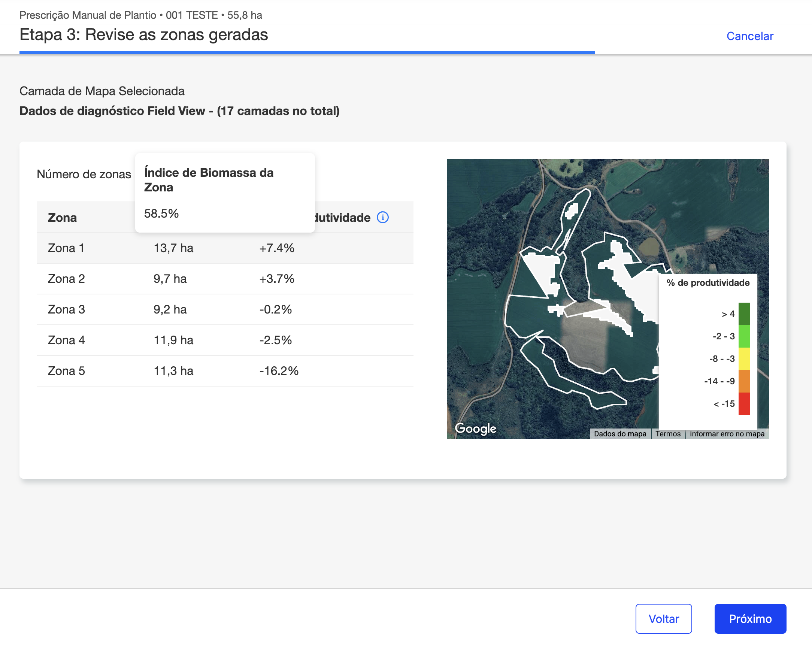Open the Termos map link
812x645 pixels.
(668, 434)
